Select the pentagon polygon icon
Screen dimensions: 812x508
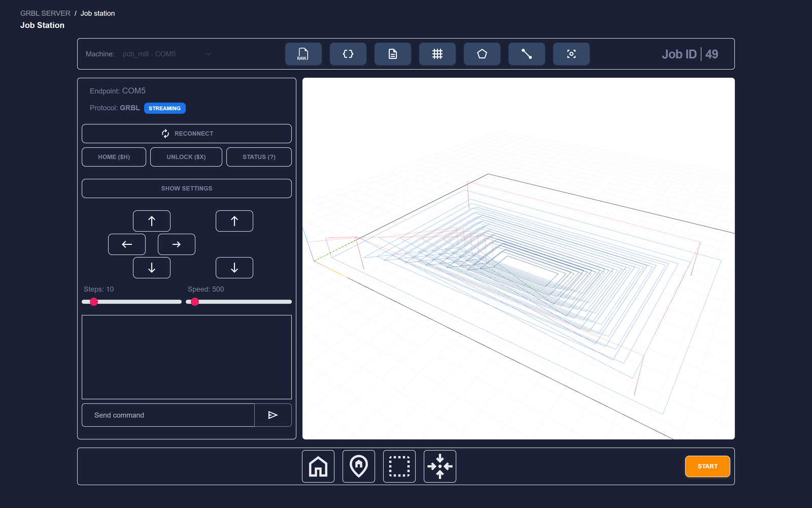pyautogui.click(x=482, y=54)
